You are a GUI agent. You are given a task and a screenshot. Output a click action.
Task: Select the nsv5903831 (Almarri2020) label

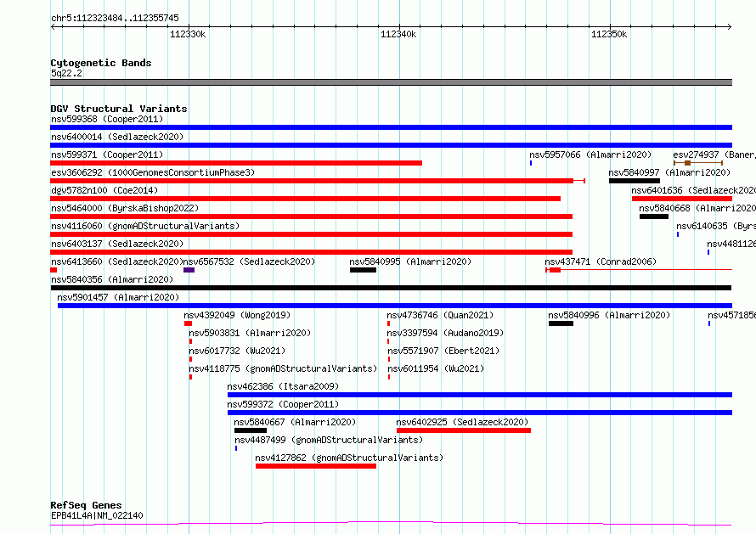point(250,333)
